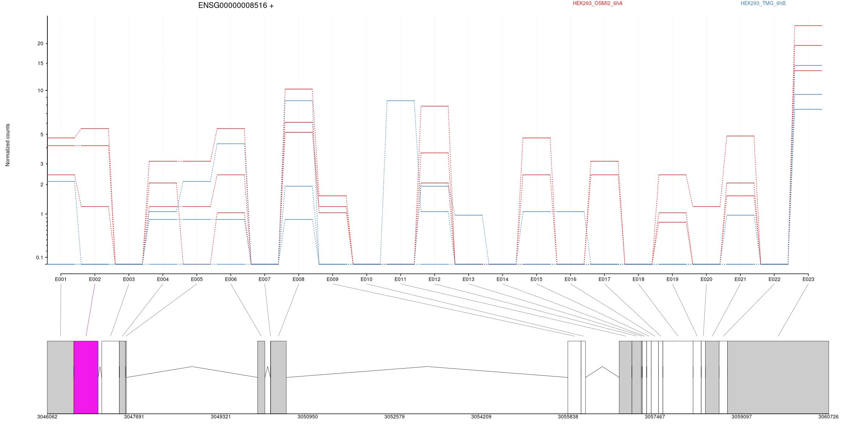Click genomic coordinate 3046062
This screenshot has height=434, width=868.
tap(47, 417)
